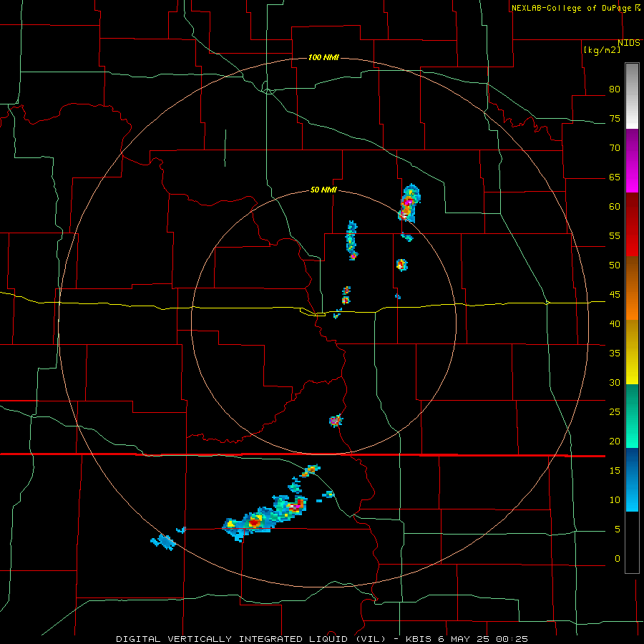Click the 30 value on color scale

[x=615, y=382]
